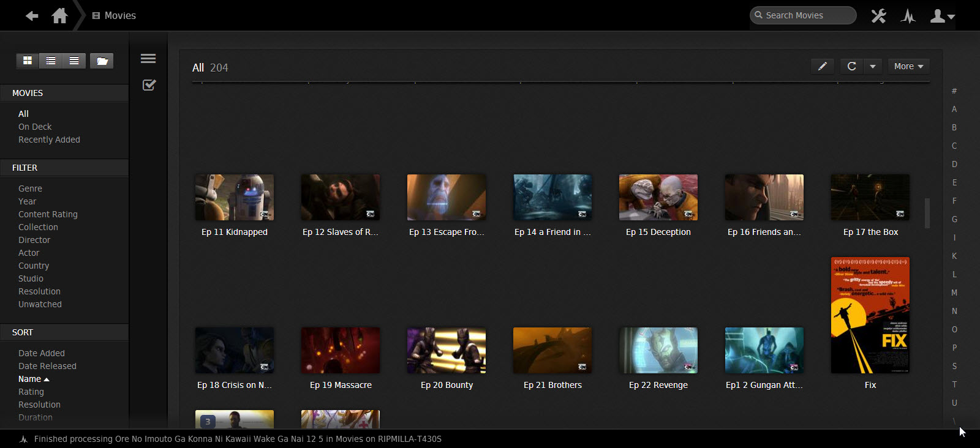This screenshot has height=448, width=980.
Task: Jump to letter M in alphabet index
Action: (954, 293)
